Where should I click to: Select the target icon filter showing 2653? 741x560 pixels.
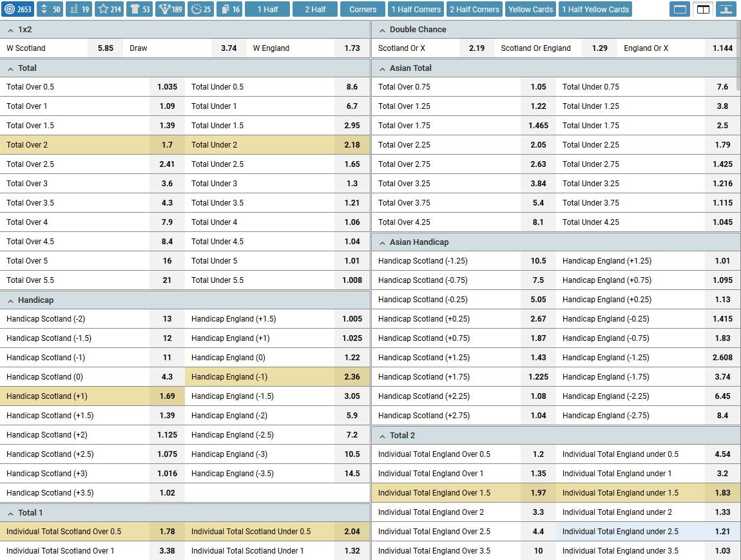17,9
